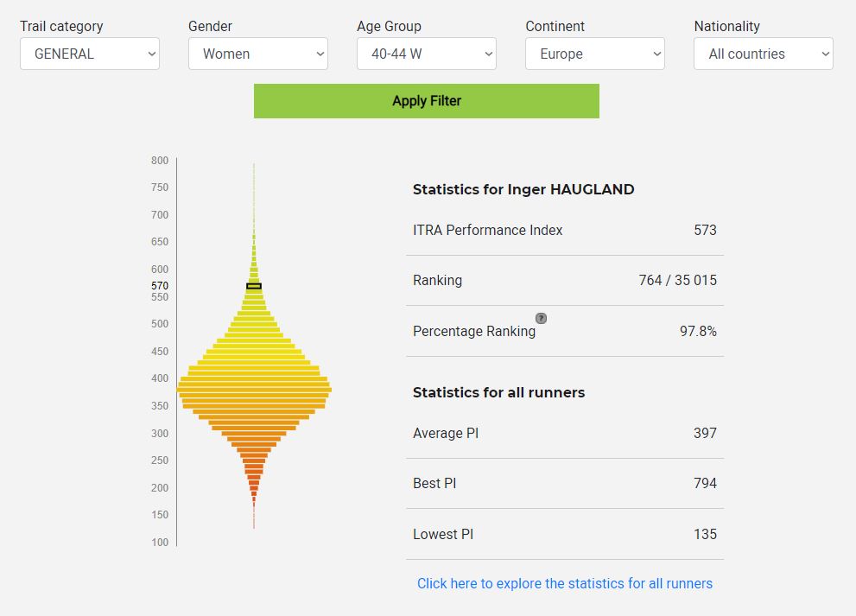Click the Statistics for all runners heading

pos(498,392)
